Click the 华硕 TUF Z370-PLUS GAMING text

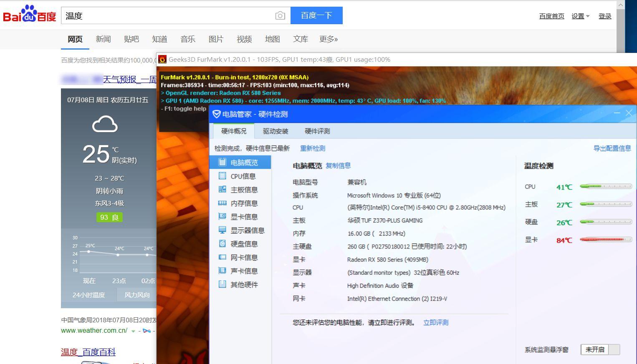point(385,221)
